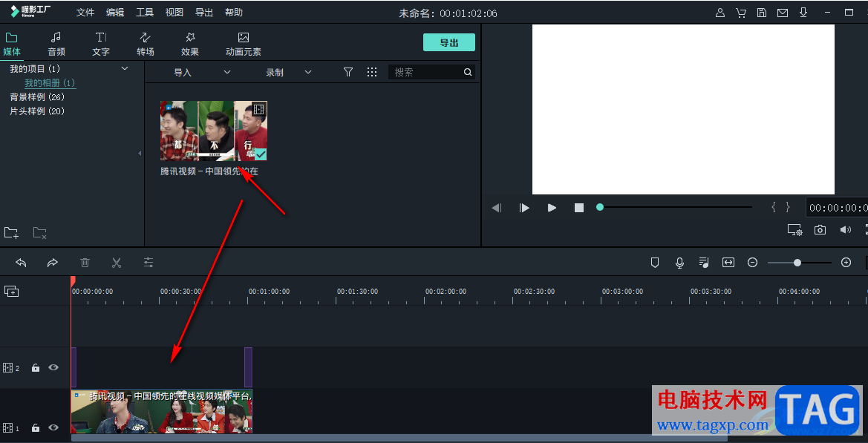This screenshot has width=868, height=443.
Task: Click the voiceover microphone icon
Action: pyautogui.click(x=680, y=263)
